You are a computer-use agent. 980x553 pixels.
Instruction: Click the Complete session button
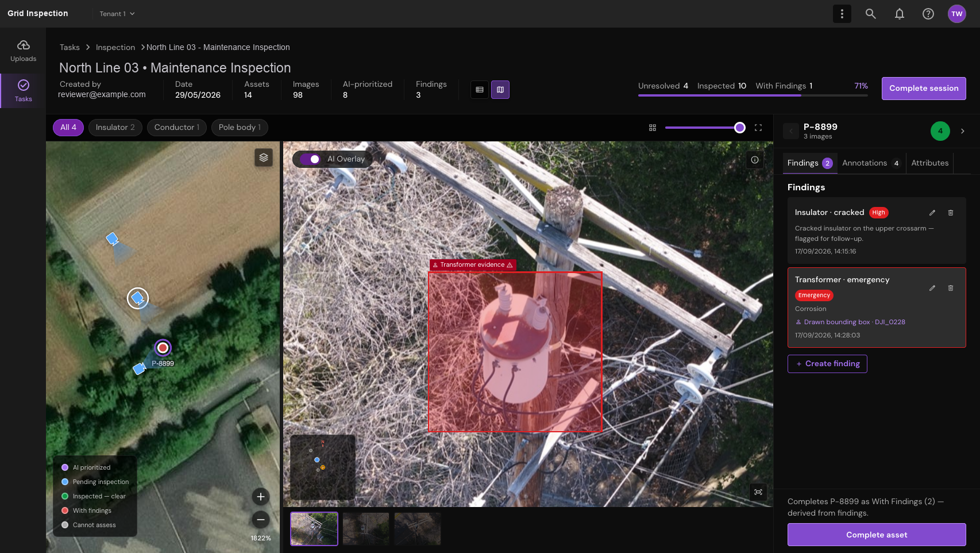point(924,89)
